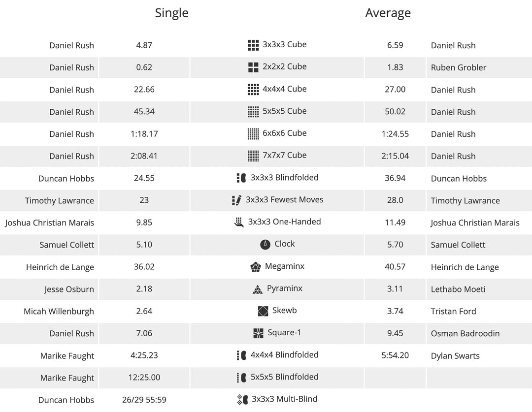Click the 3x3x3 Cube event icon
This screenshot has height=412, width=532.
[253, 45]
